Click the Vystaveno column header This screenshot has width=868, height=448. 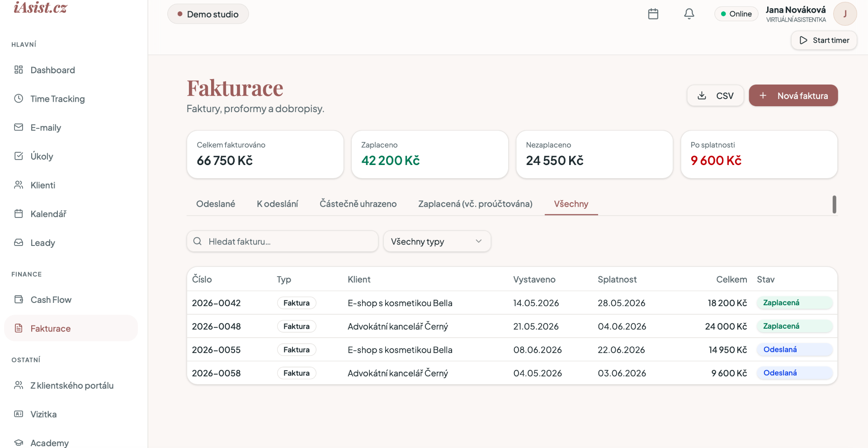pyautogui.click(x=534, y=279)
